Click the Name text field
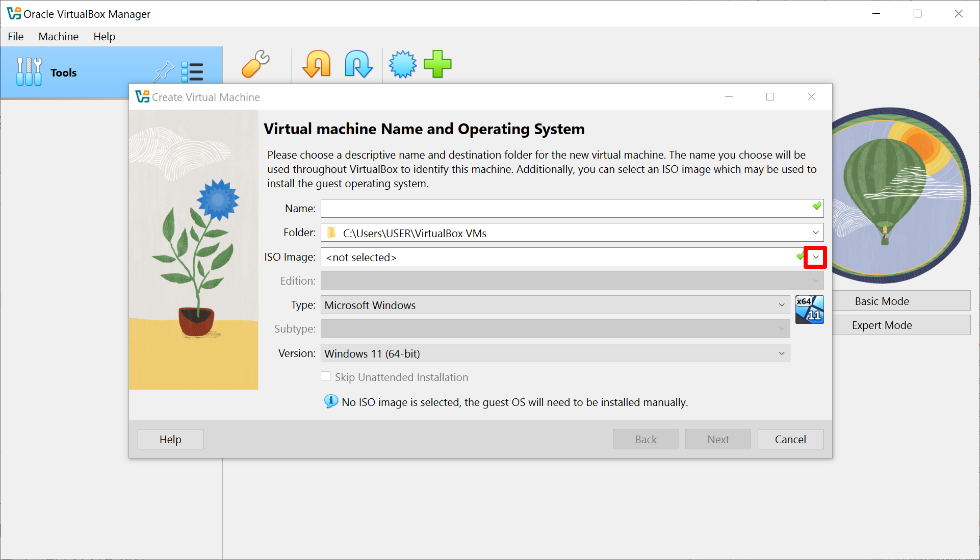980x560 pixels. pyautogui.click(x=565, y=209)
